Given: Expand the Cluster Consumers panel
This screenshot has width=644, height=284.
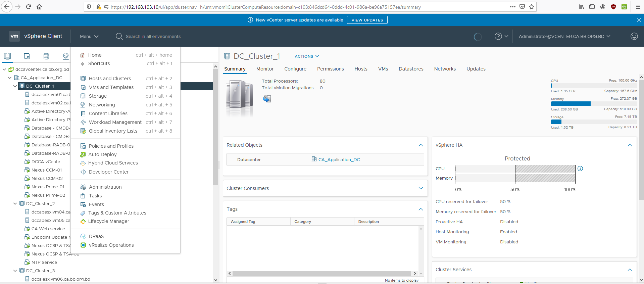Looking at the screenshot, I should coord(421,188).
